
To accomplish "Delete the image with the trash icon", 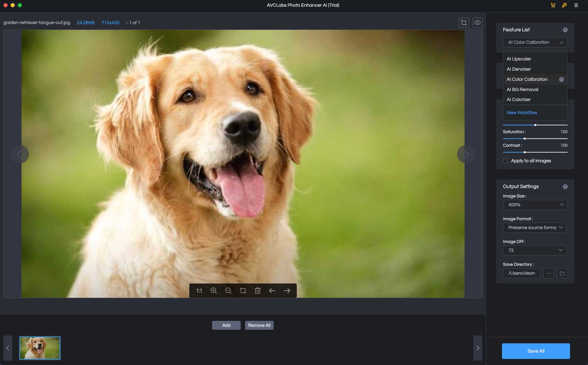I will coord(258,291).
